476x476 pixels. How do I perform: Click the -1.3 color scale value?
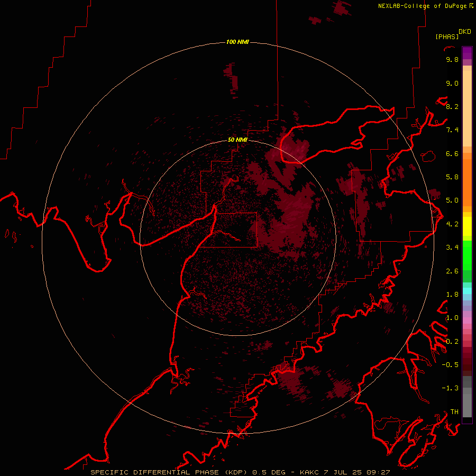tap(450, 388)
